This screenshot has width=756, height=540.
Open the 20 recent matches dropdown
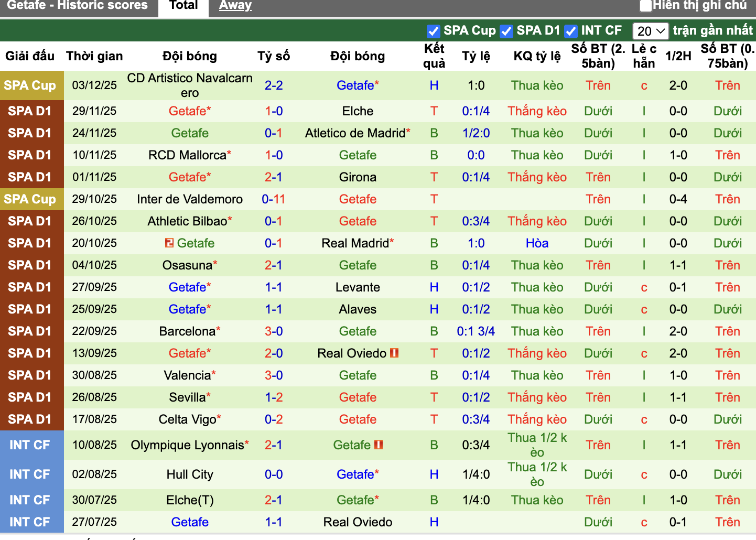pyautogui.click(x=651, y=31)
